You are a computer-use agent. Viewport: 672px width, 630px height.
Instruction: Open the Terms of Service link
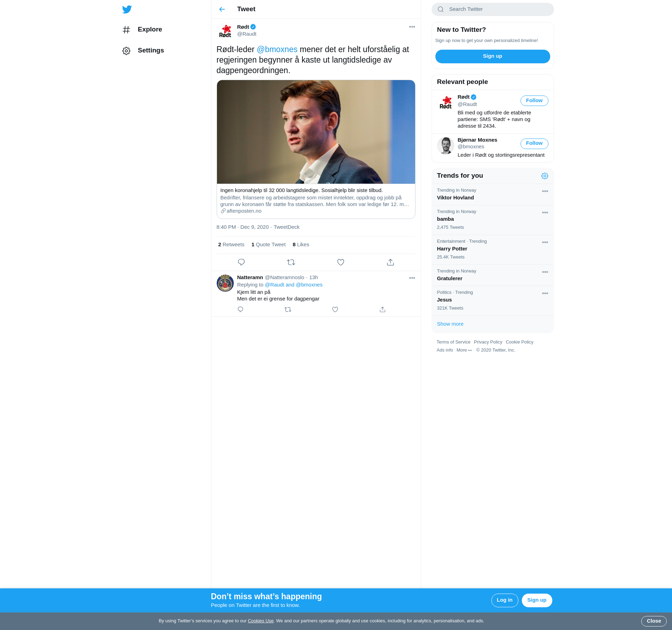(x=453, y=342)
